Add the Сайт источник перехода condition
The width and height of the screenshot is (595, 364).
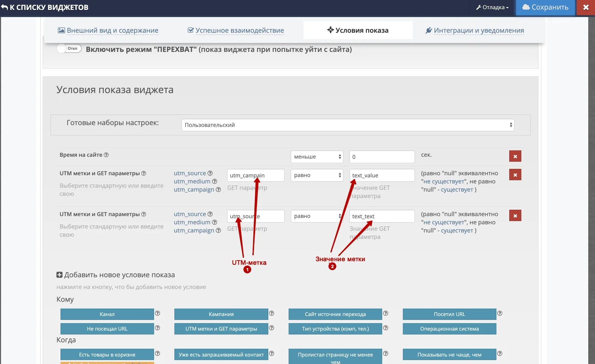point(335,314)
